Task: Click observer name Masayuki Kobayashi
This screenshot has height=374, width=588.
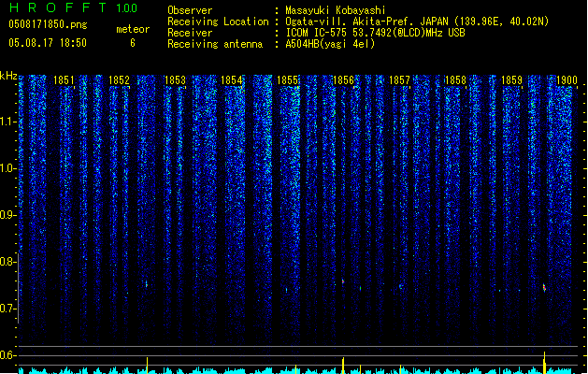Action: pyautogui.click(x=336, y=10)
